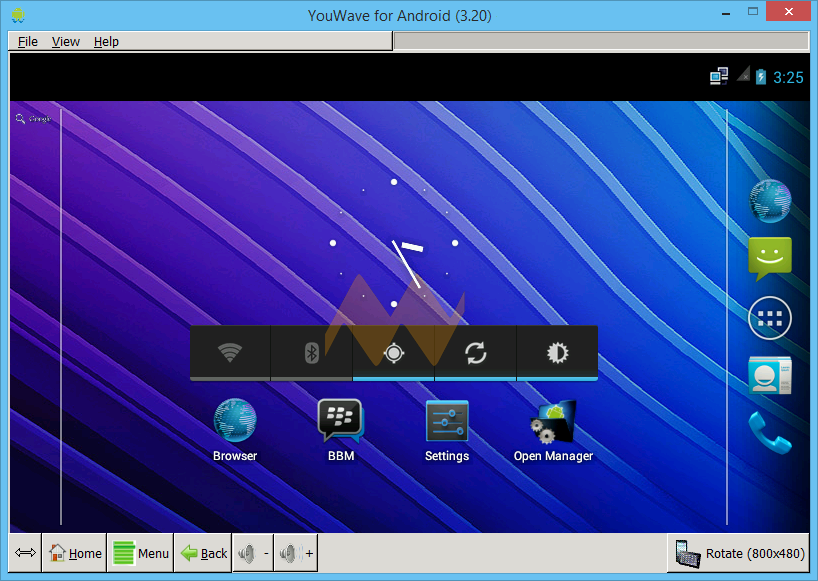
Task: Open the green Messaging icon
Action: tap(770, 259)
